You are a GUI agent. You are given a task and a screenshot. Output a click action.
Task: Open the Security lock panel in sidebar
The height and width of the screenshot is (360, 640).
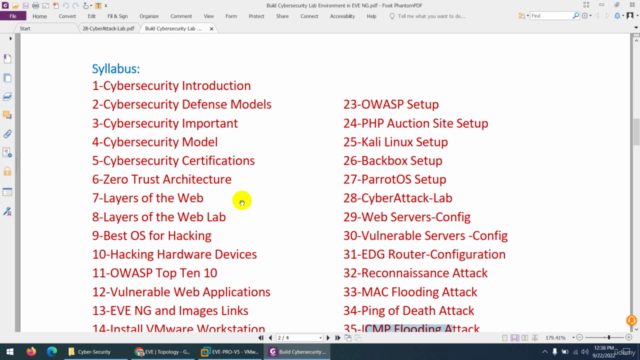(x=7, y=171)
